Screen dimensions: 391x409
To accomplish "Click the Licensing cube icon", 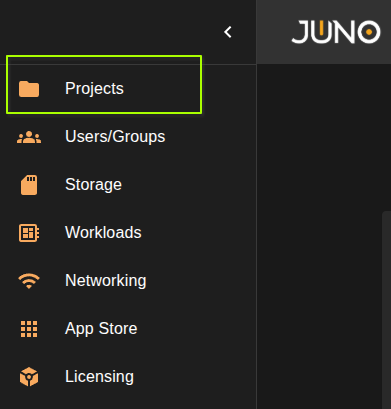I will coord(29,377).
